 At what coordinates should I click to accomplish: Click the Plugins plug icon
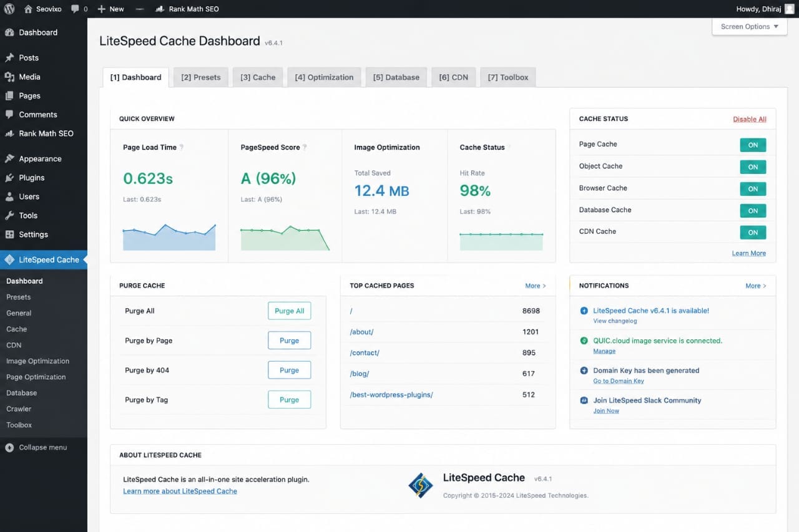tap(9, 178)
